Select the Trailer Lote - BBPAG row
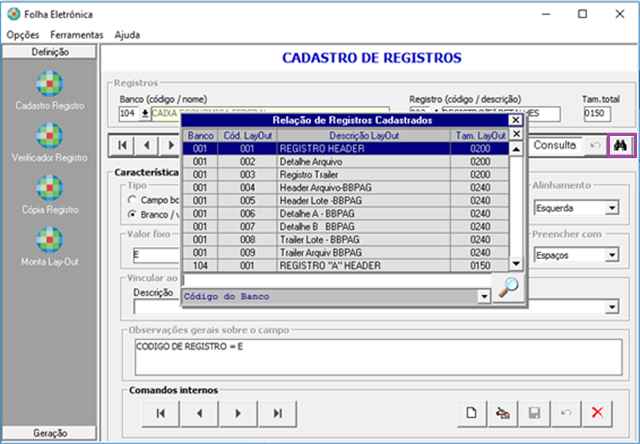This screenshot has width=640, height=444. point(346,240)
